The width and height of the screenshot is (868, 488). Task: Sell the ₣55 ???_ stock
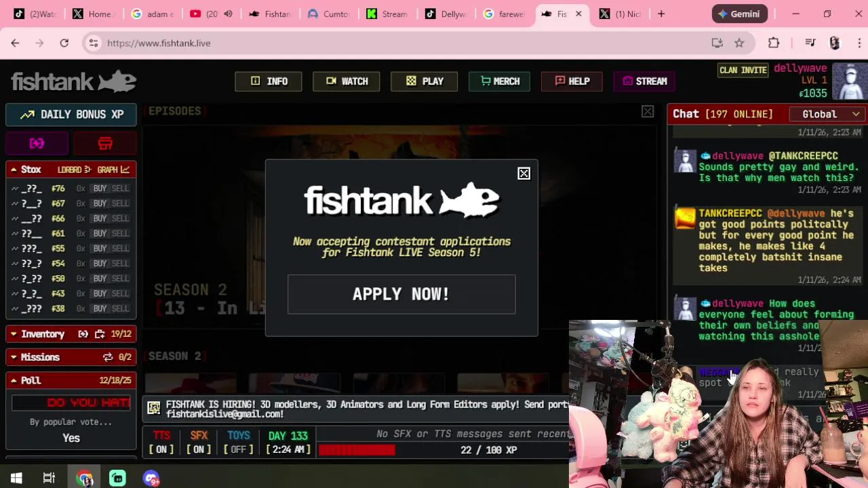tap(120, 248)
